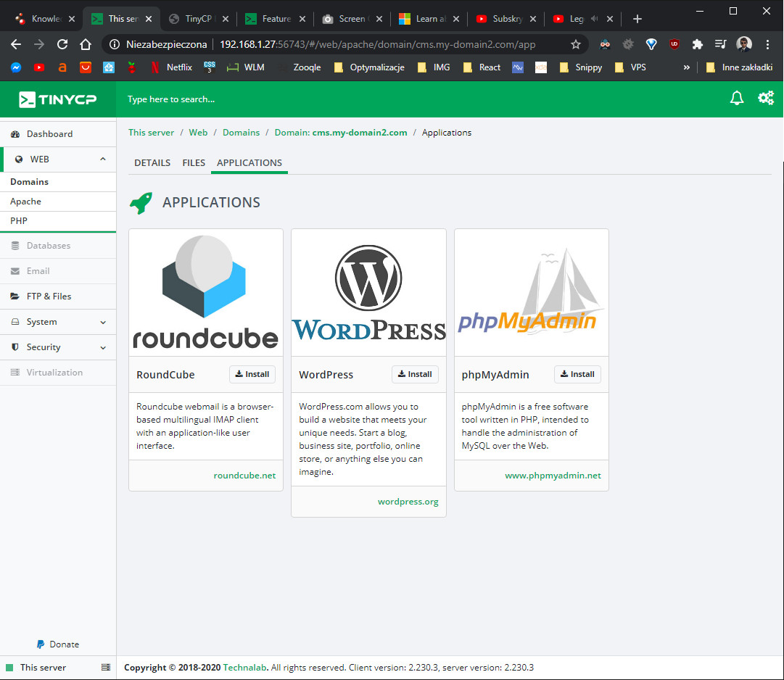Click the WordPress logo image

coord(368,292)
